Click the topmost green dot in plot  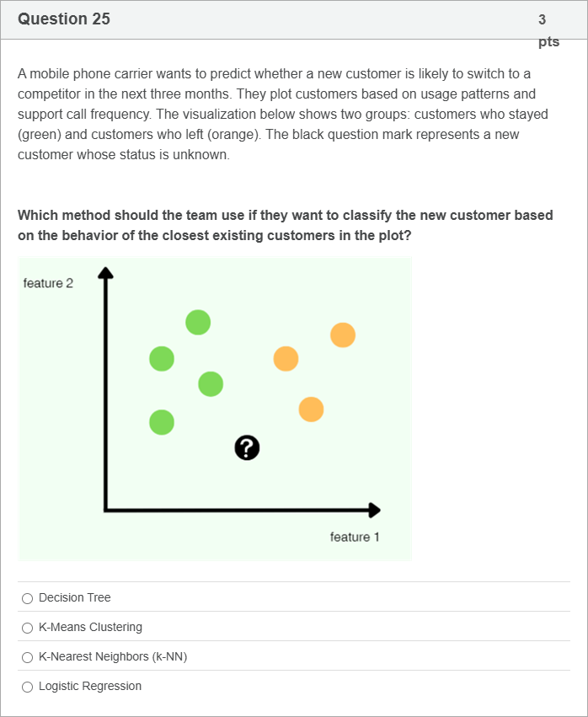pos(198,321)
